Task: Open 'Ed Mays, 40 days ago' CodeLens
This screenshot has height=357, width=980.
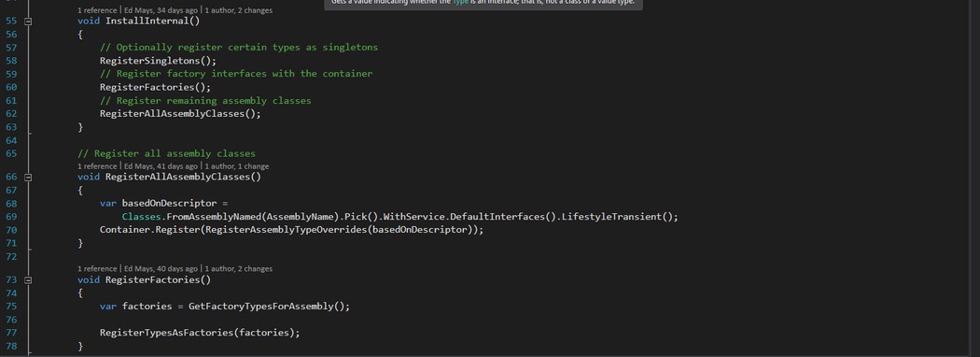Action: pos(161,269)
